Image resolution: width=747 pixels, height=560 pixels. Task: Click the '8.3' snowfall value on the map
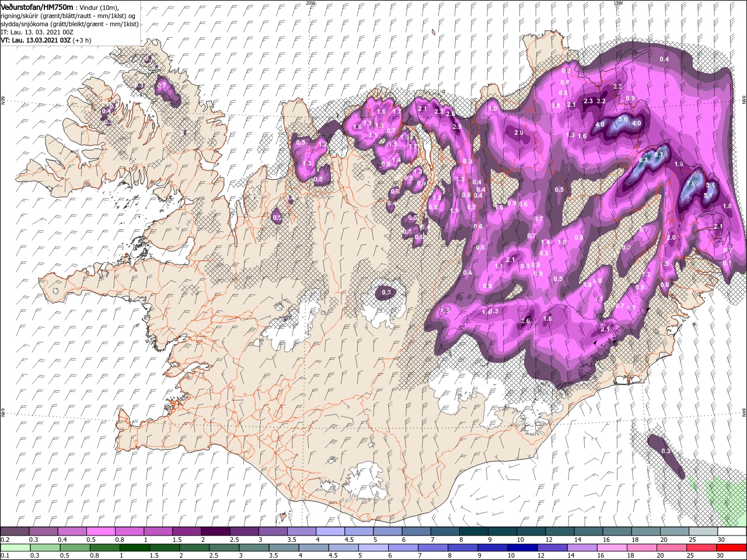[x=644, y=159]
